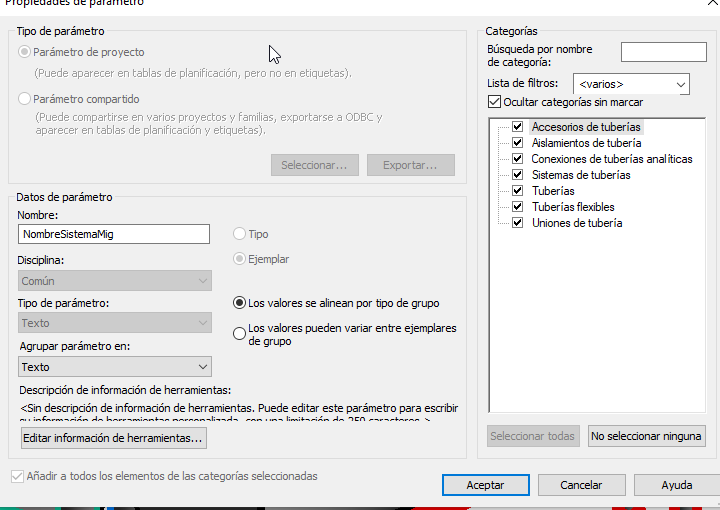Select the 'Tuberías flexibles' label
The image size is (720, 510).
click(x=573, y=207)
